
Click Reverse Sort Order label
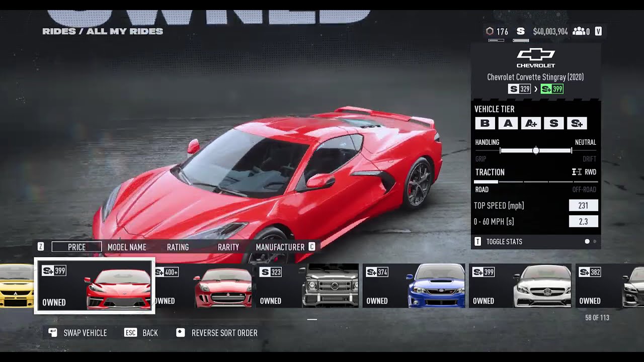224,333
